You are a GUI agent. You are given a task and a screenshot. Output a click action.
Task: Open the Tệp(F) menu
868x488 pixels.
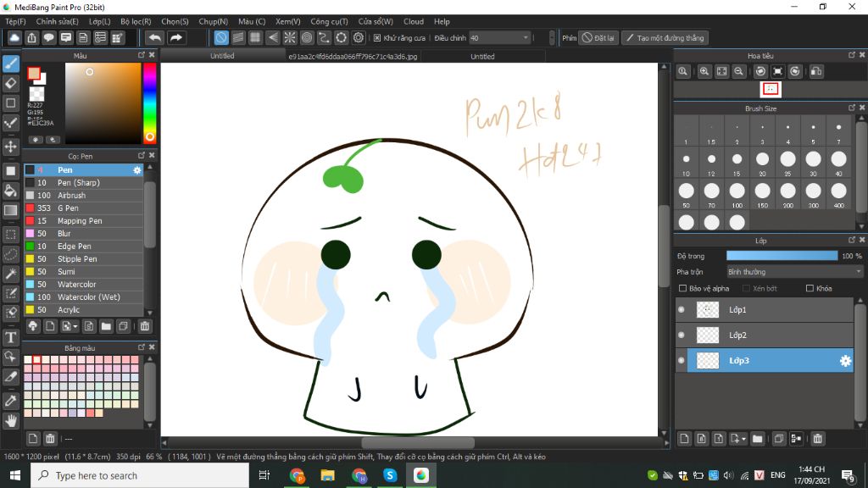tap(15, 21)
